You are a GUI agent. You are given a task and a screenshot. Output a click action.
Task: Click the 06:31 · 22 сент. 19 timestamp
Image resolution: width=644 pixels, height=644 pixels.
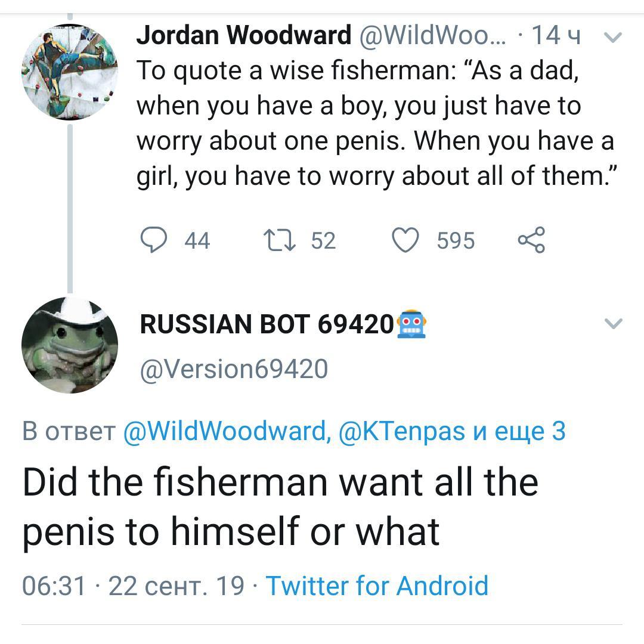[x=133, y=586]
